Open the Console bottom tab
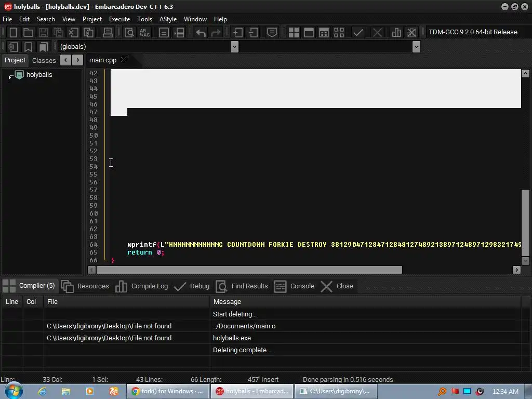The height and width of the screenshot is (399, 532). tap(294, 286)
